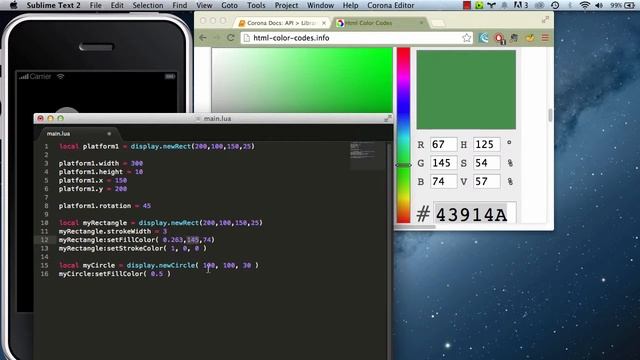Image resolution: width=640 pixels, height=360 pixels.
Task: Click the red menu bar status icon
Action: (x=467, y=5)
